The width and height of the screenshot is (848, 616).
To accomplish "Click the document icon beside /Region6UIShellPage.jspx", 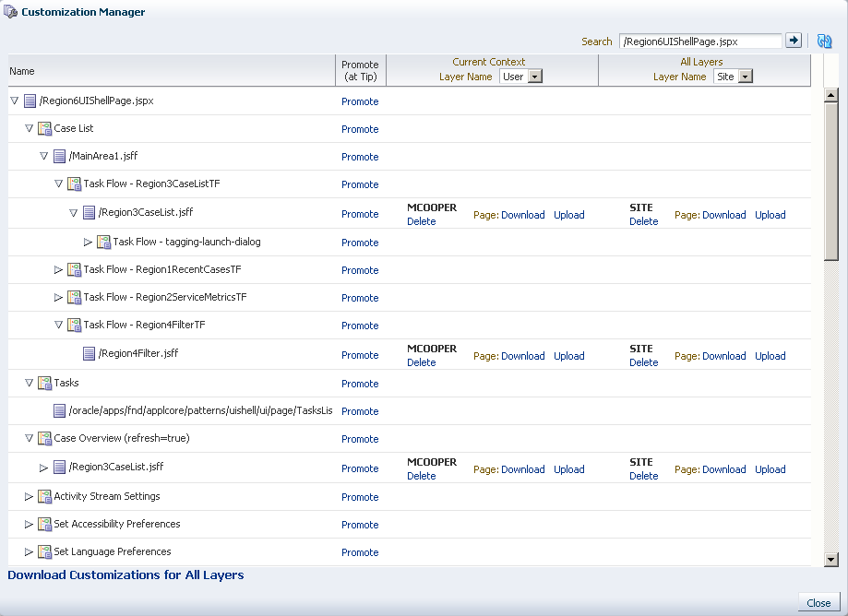I will coord(29,101).
